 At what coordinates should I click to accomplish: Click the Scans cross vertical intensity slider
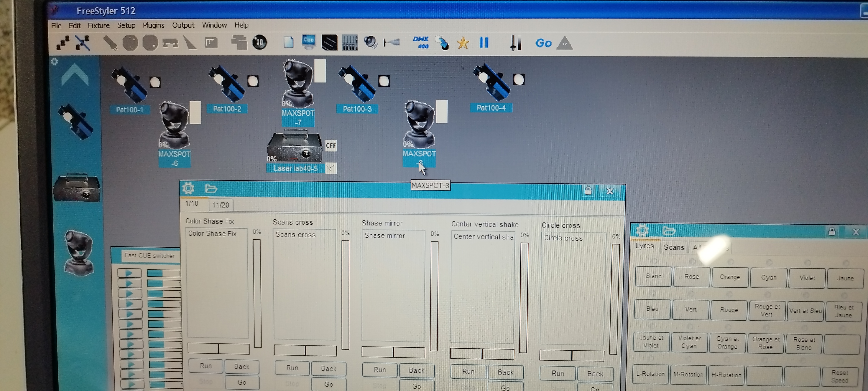345,295
